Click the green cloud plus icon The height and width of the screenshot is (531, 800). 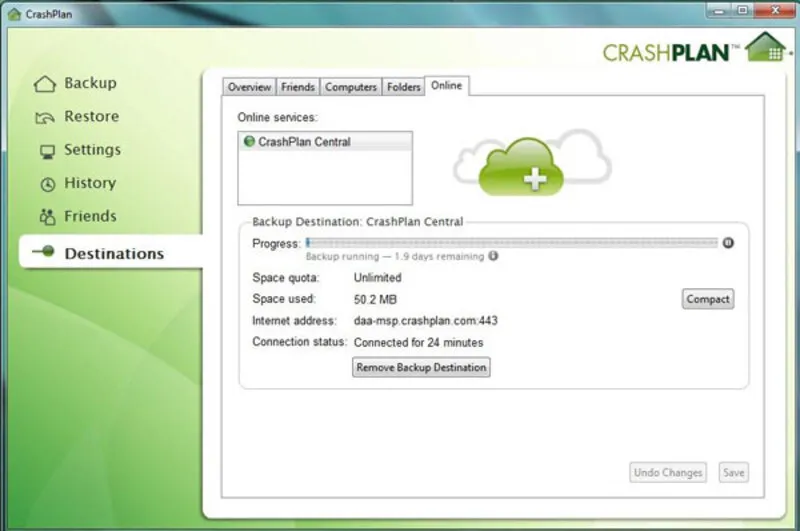521,166
